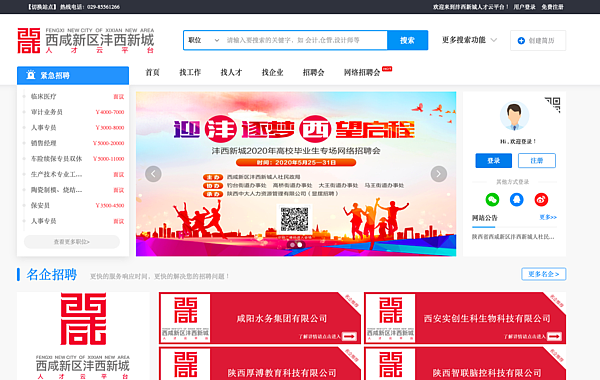
Task: Click arrow button on 西安实创生科 card
Action: 554,336
